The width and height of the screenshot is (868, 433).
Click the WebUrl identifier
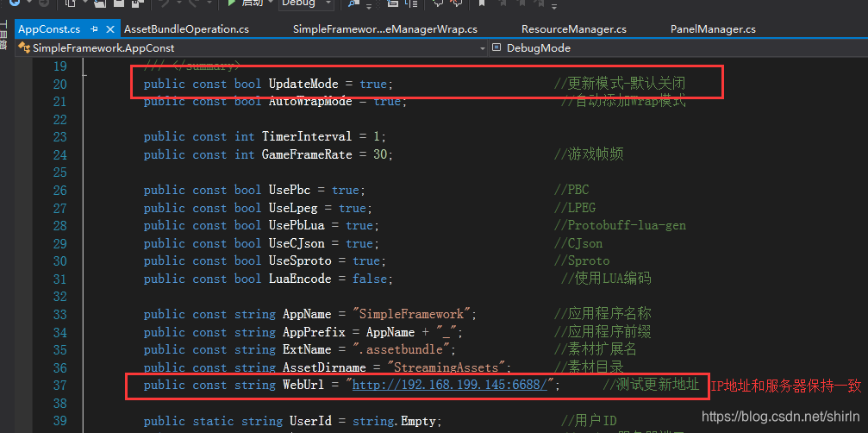click(x=303, y=385)
